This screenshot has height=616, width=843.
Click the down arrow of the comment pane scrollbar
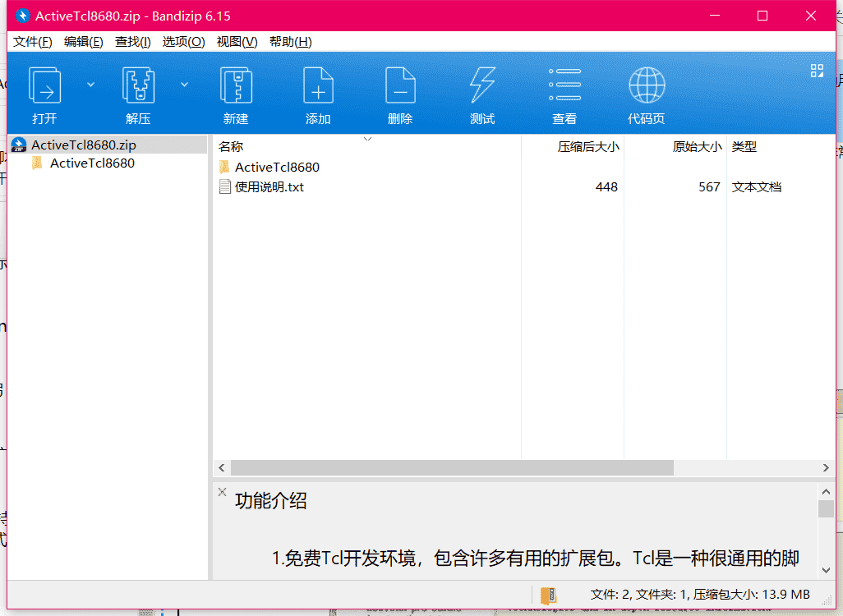coord(827,570)
